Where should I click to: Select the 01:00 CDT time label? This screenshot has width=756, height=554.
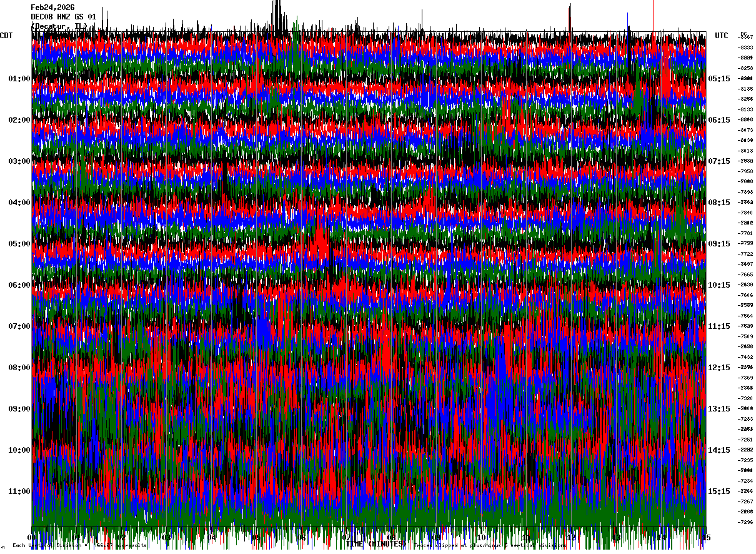[19, 79]
